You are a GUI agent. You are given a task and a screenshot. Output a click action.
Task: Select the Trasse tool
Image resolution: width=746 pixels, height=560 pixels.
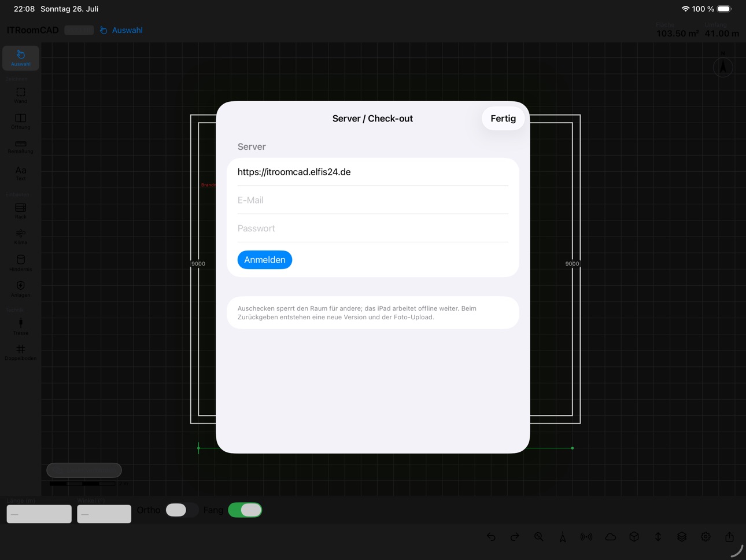[x=21, y=326]
